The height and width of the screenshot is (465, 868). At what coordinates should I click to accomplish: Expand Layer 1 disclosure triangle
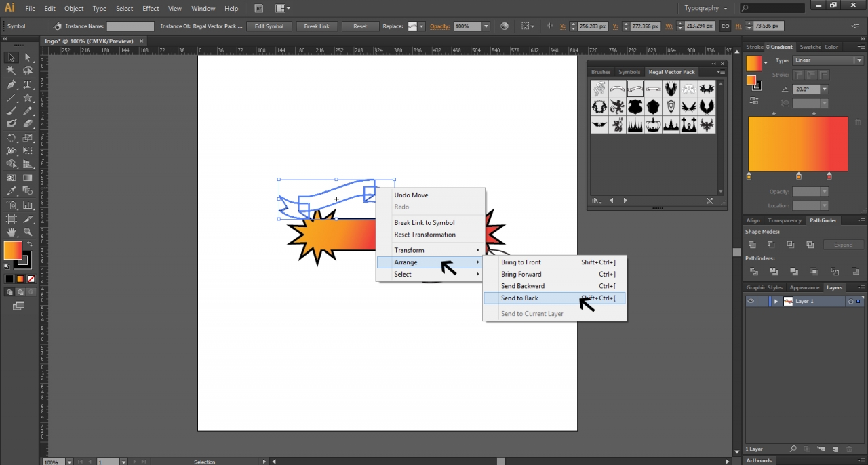pyautogui.click(x=776, y=302)
